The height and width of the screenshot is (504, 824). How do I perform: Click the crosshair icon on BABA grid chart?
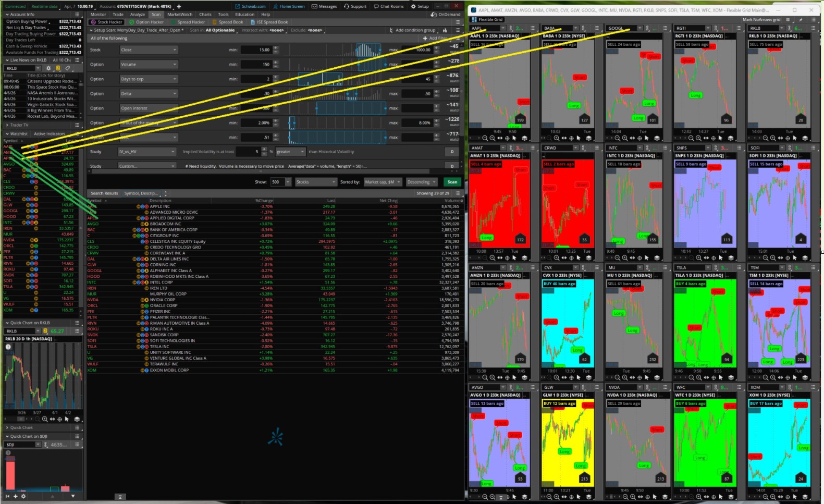tap(571, 138)
